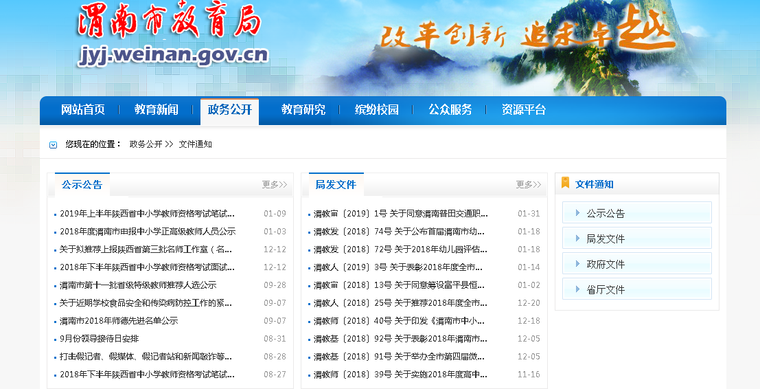Select the 公示公告 panel header tab
Viewport: 760px width, 389px height.
point(82,185)
